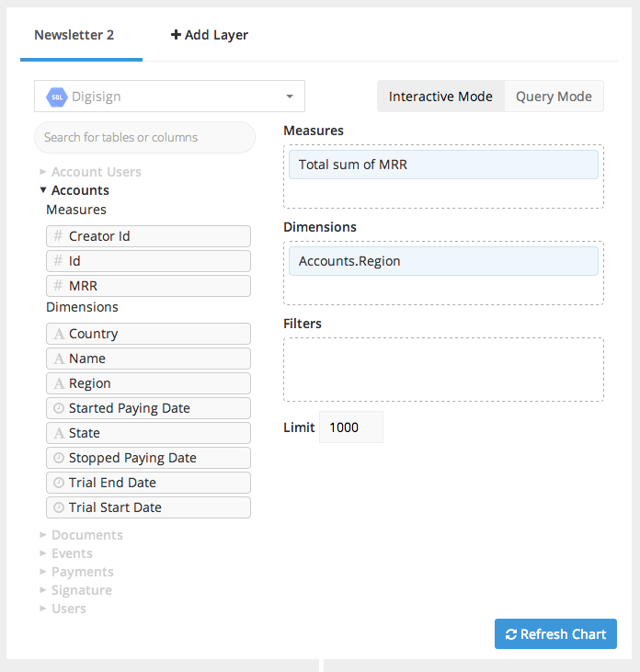Click the clock icon beside Stopped Paying Date

pos(58,458)
